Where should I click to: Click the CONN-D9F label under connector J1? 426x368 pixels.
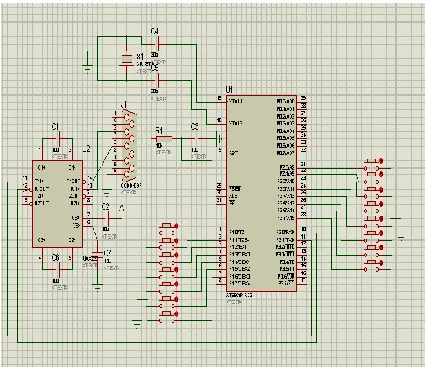pyautogui.click(x=130, y=185)
